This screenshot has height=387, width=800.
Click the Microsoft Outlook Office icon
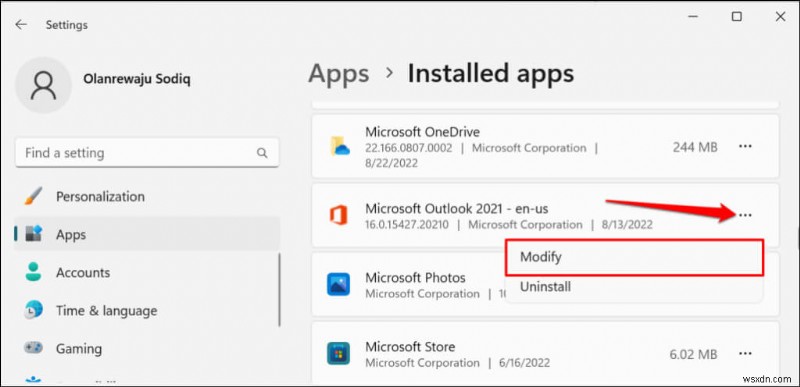[x=338, y=215]
